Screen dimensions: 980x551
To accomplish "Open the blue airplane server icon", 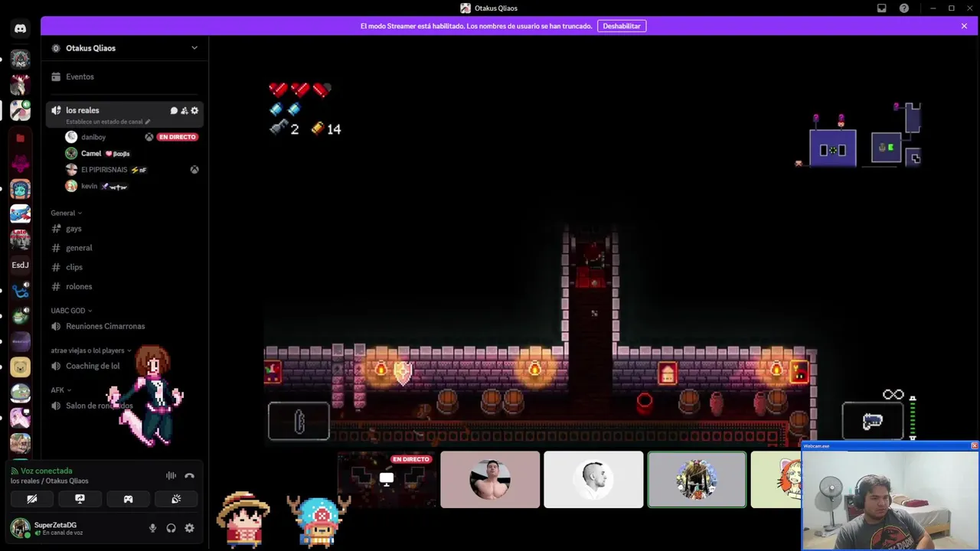I will 21,214.
